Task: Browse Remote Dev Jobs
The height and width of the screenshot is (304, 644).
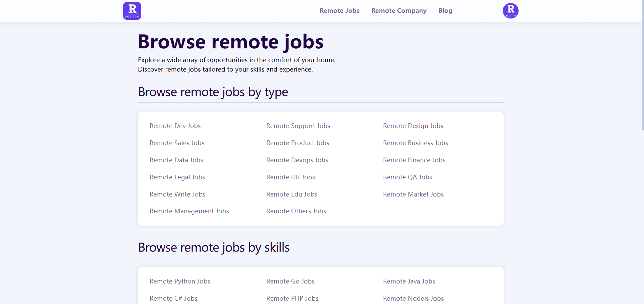Action: click(x=175, y=126)
